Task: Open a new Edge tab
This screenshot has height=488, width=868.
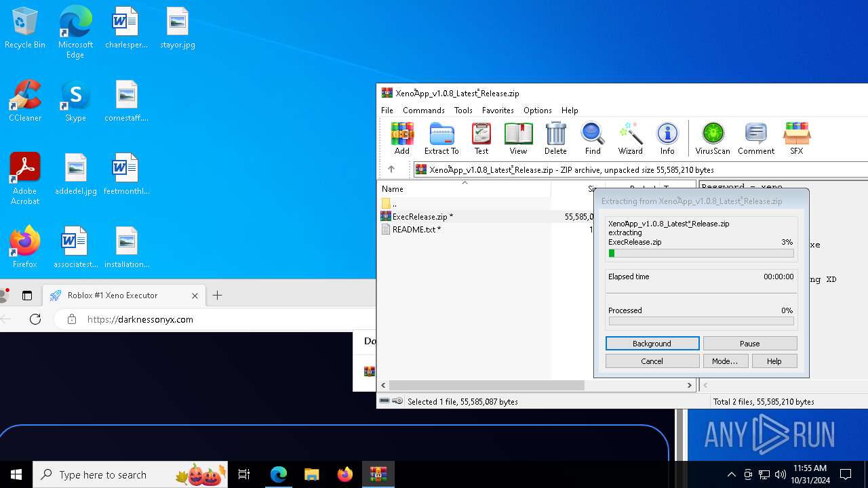Action: 217,296
